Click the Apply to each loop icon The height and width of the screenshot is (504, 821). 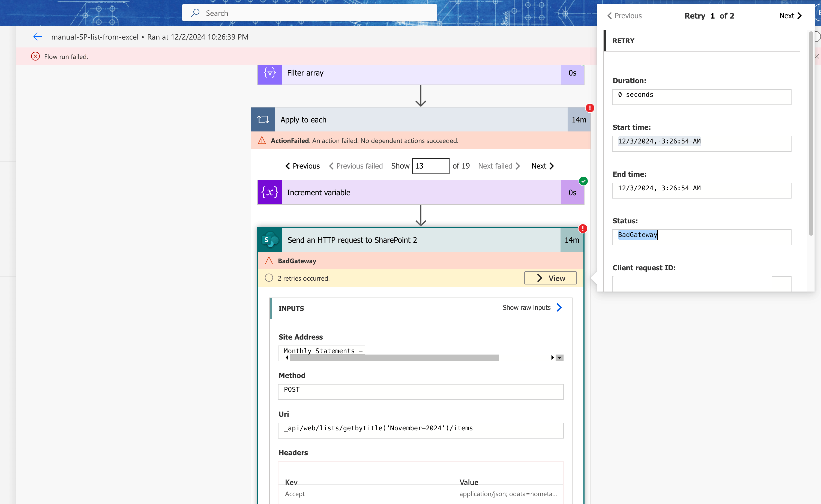(263, 120)
